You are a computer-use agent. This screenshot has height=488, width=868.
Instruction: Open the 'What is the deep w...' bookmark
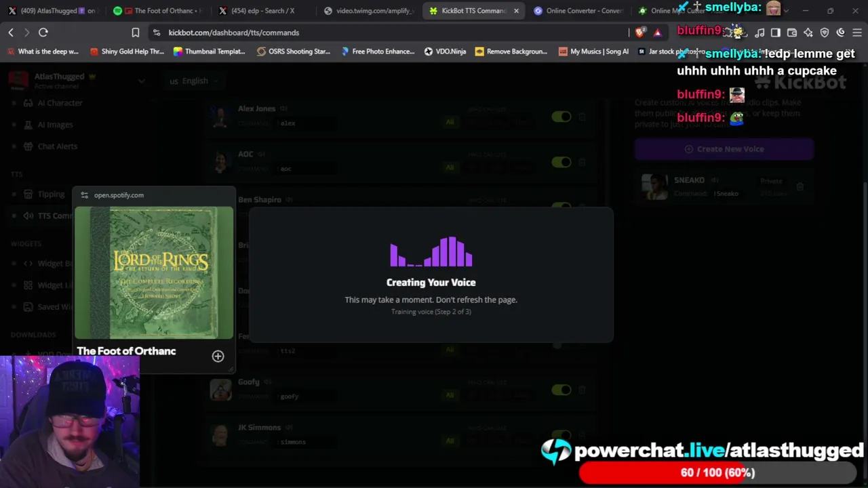point(43,52)
